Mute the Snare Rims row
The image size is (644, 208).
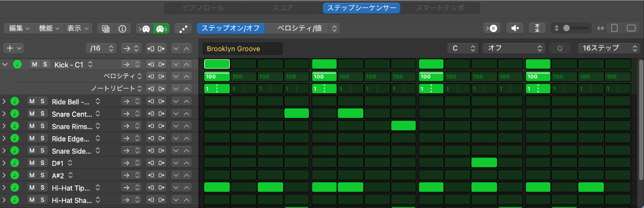click(31, 126)
